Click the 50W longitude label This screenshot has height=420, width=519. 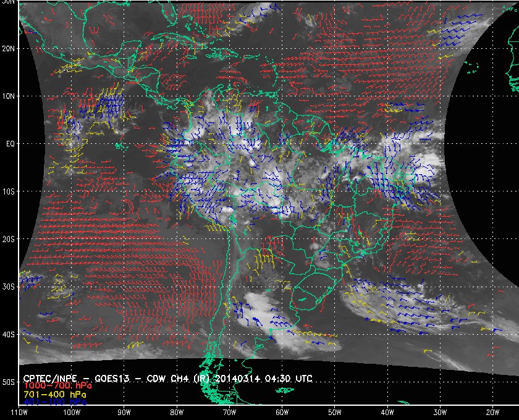click(335, 413)
